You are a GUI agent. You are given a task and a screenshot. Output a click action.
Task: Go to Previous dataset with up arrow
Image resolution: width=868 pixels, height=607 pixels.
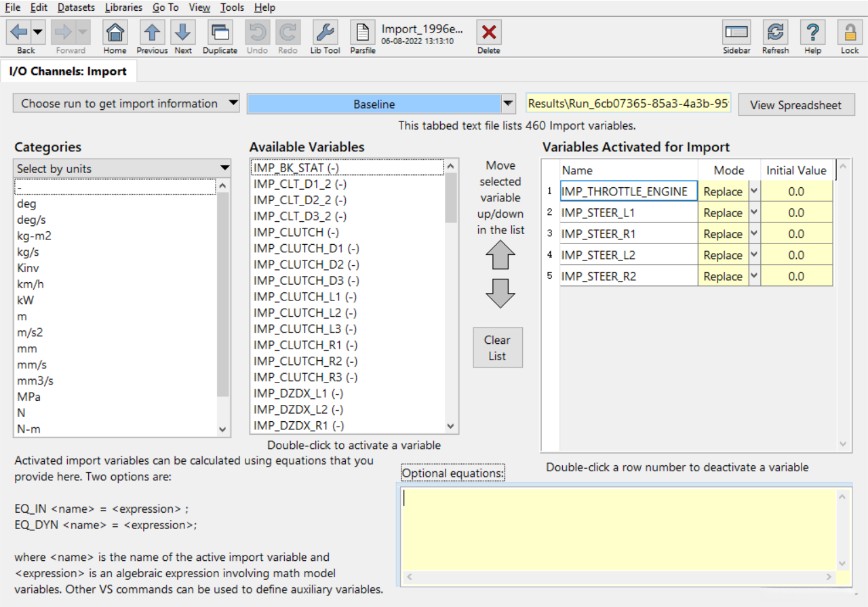click(152, 33)
